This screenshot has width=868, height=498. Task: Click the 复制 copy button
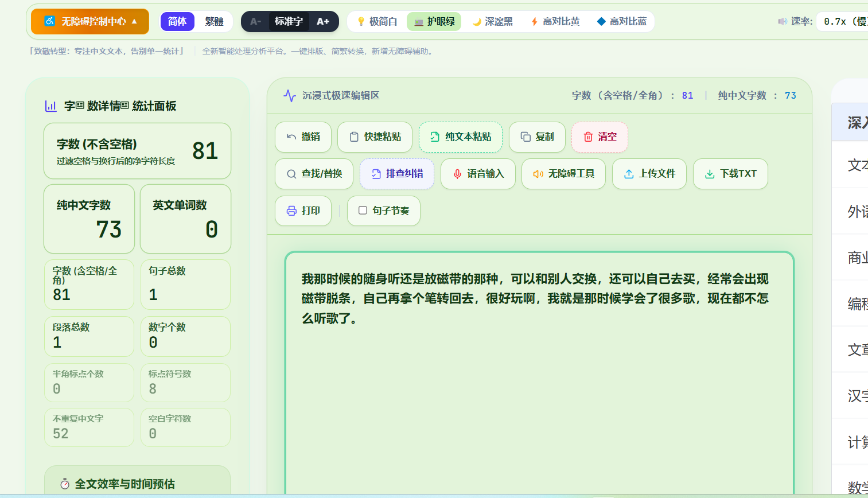point(537,137)
